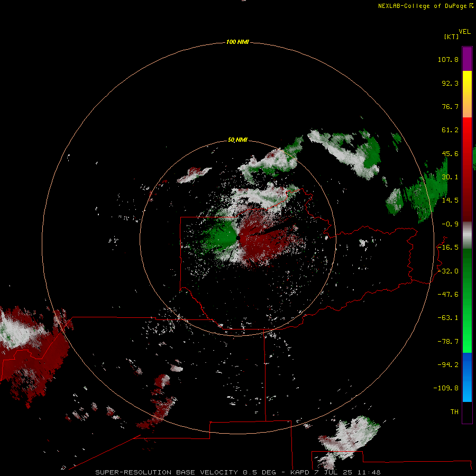Image resolution: width=476 pixels, height=476 pixels.
Task: Click the -109.8 legend value
Action: (446, 388)
